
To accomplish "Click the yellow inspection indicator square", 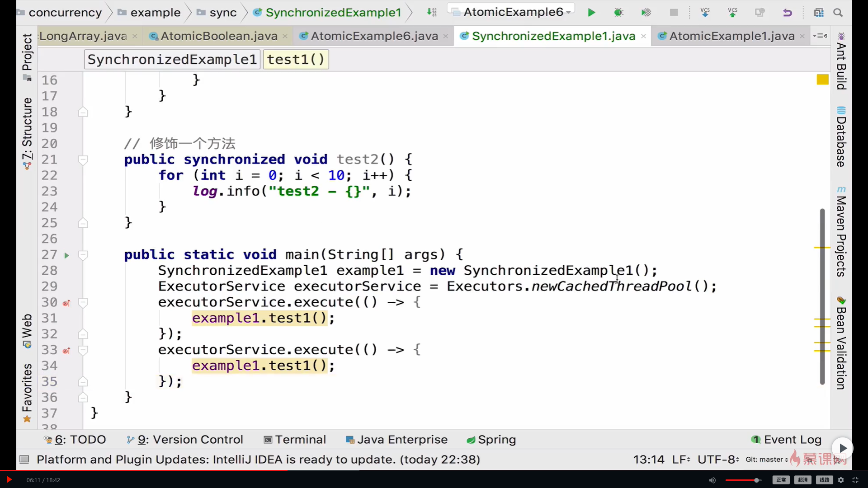I will click(x=822, y=80).
